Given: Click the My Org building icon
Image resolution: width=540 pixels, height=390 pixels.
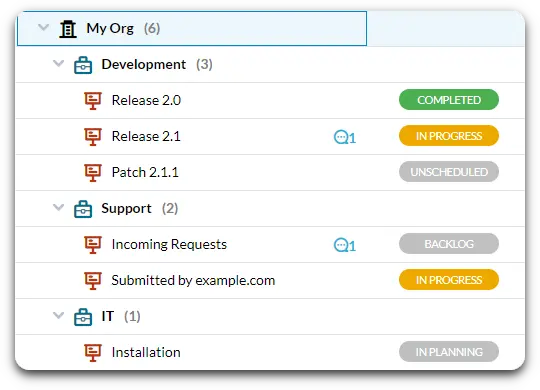Looking at the screenshot, I should pos(68,29).
